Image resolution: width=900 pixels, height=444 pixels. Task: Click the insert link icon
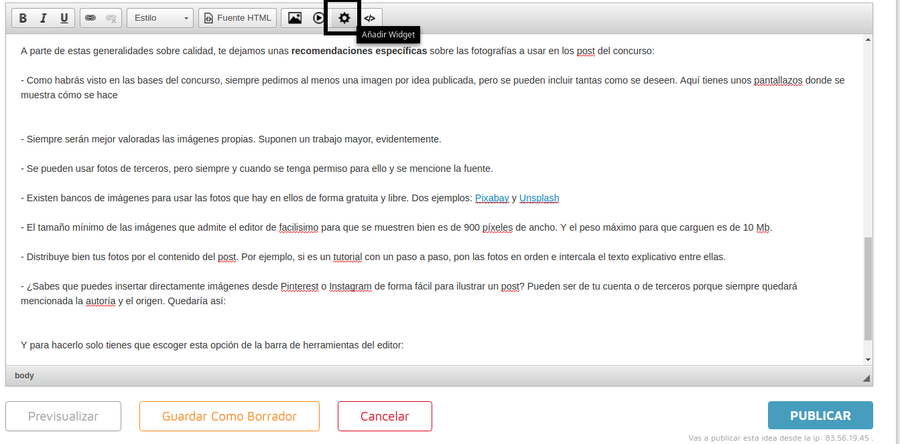90,18
